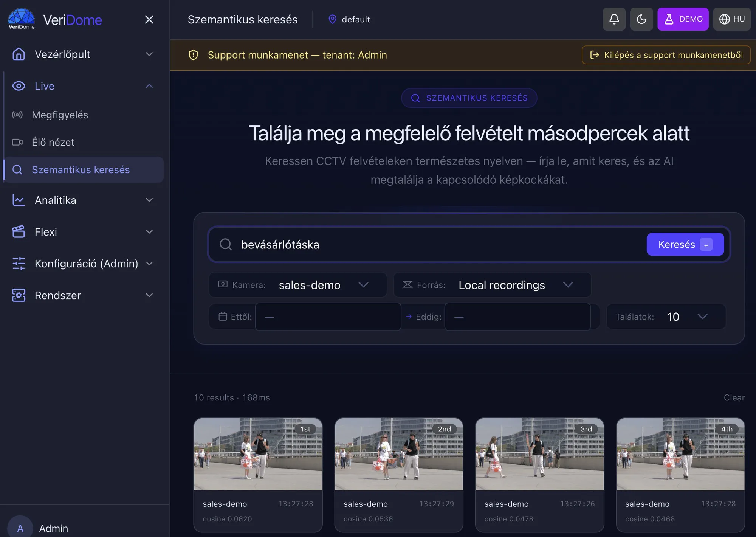This screenshot has height=537, width=756.
Task: Collapse the Live section
Action: [83, 86]
